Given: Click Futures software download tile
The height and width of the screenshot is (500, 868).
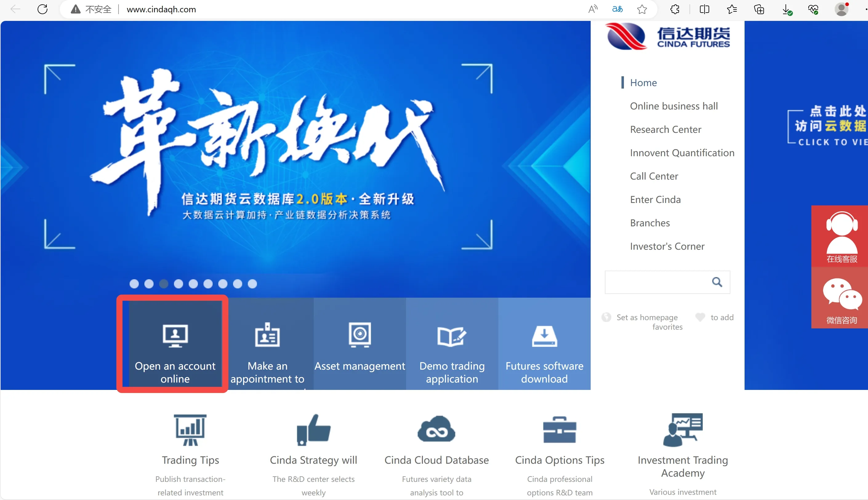Looking at the screenshot, I should click(544, 344).
